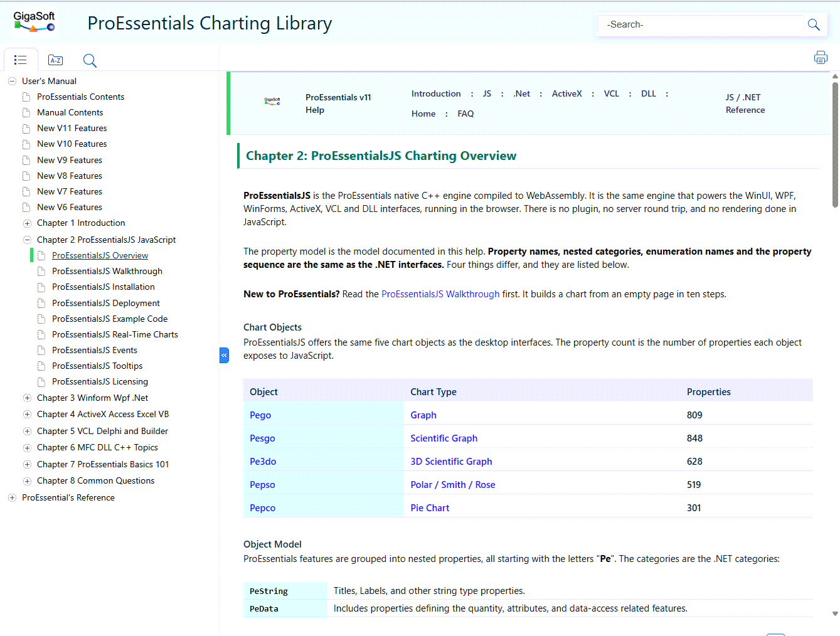
Task: Open the Graph chart type link
Action: (423, 415)
